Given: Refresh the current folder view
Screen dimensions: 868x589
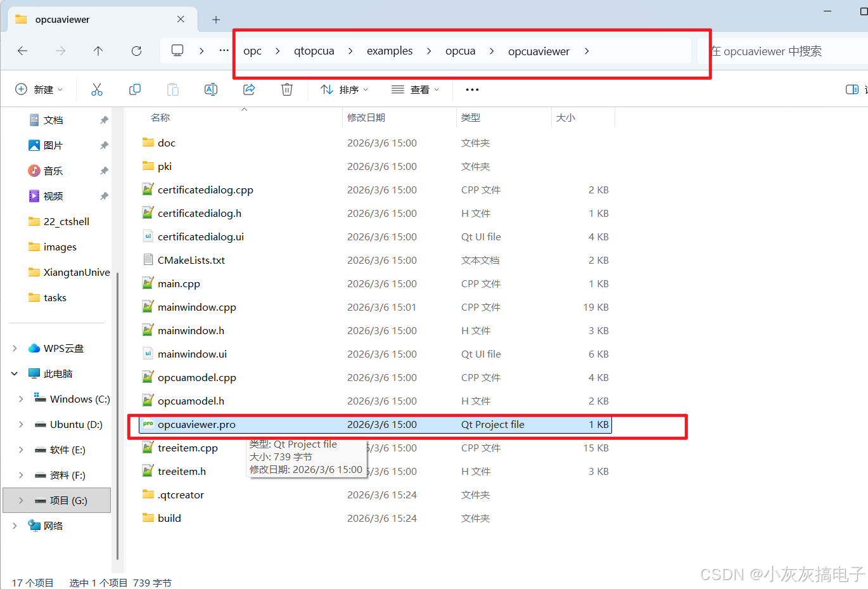Looking at the screenshot, I should click(136, 51).
